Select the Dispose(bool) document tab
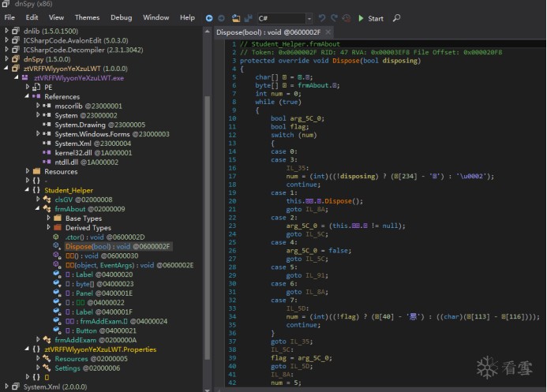This screenshot has height=392, width=547. [x=268, y=32]
